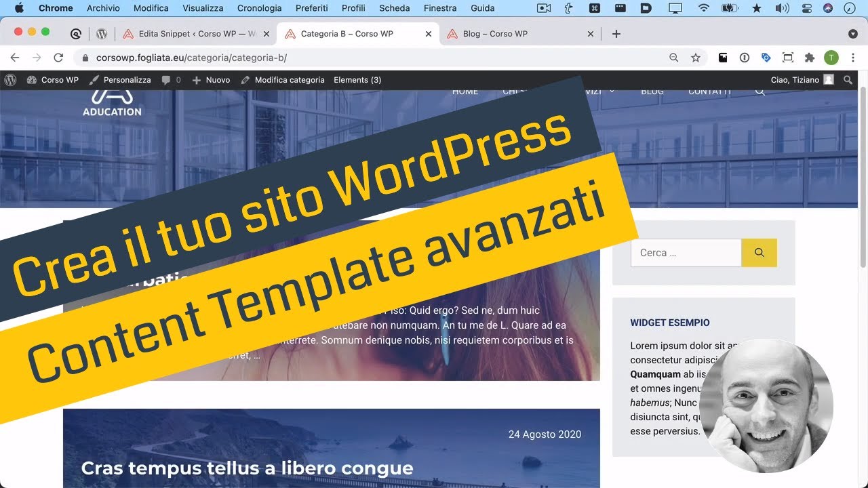Open the admin bar search magnifier icon
The height and width of the screenshot is (488, 868).
coord(848,79)
